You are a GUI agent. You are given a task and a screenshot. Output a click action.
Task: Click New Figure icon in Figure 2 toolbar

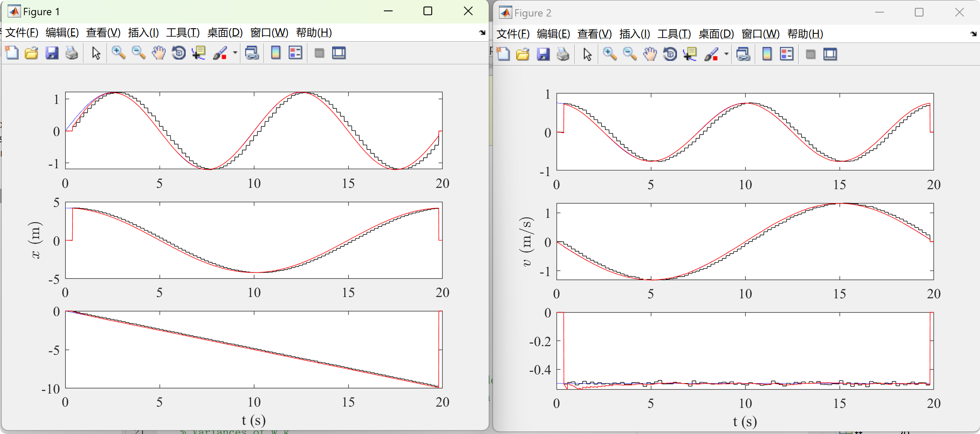pyautogui.click(x=503, y=54)
